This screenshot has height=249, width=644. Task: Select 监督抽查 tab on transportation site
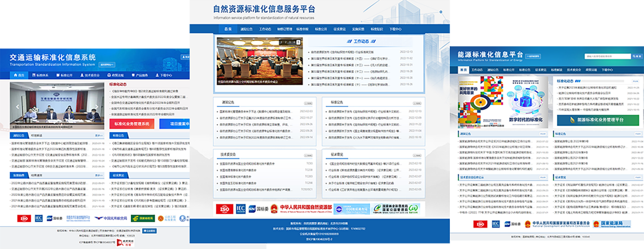[19, 175]
